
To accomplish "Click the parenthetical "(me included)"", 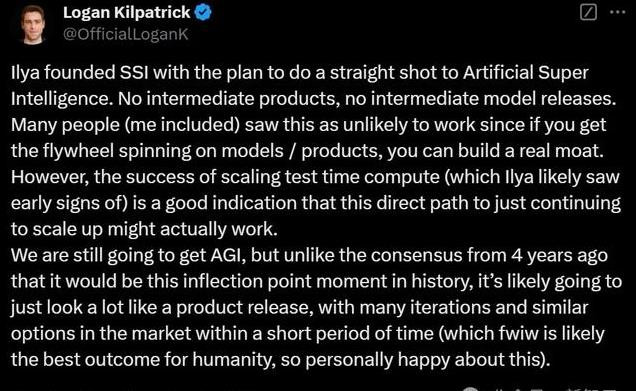I will coord(183,125).
